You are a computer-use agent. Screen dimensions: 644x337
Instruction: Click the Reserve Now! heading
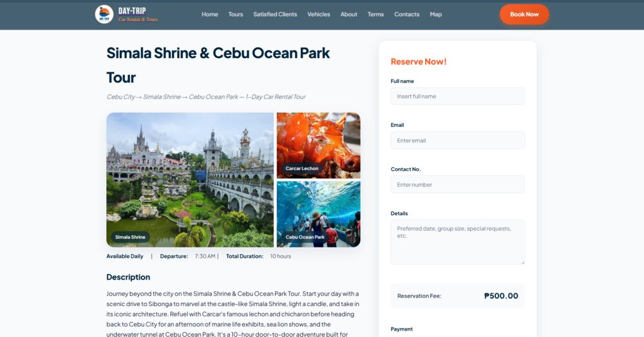(x=419, y=62)
